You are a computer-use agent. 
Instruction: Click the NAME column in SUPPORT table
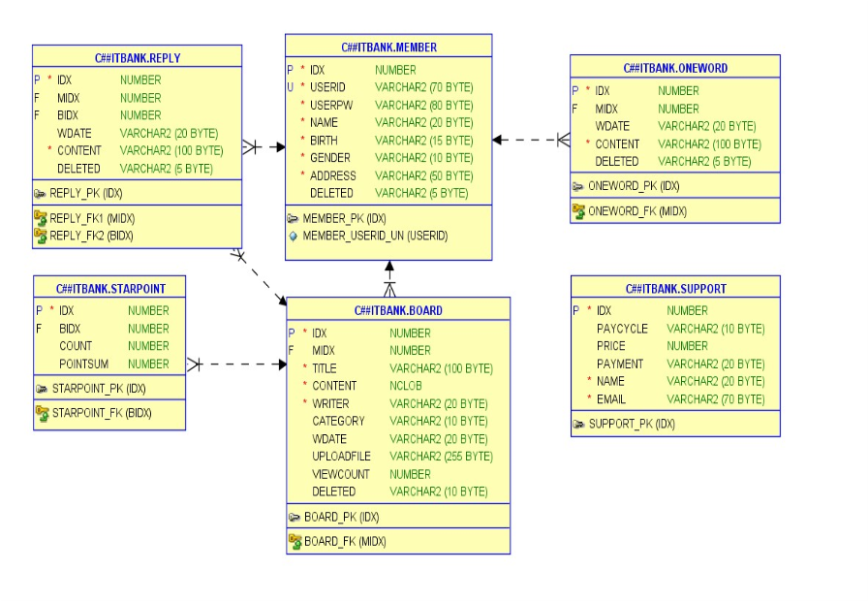coord(610,382)
